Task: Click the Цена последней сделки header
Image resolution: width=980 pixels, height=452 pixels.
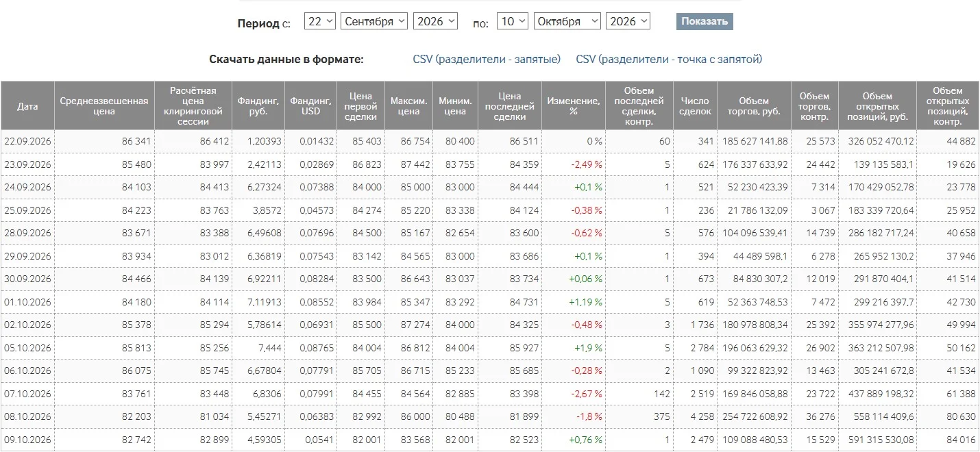Action: pos(509,106)
